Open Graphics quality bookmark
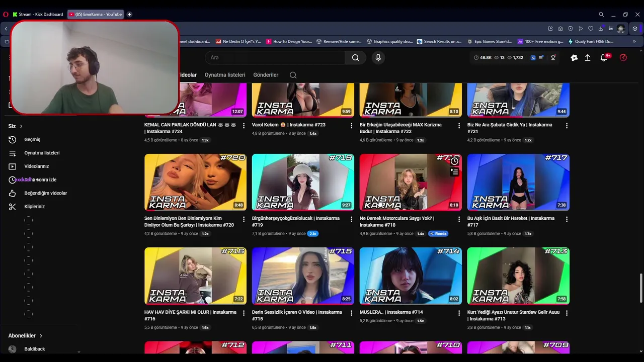This screenshot has height=362, width=644. [x=389, y=42]
